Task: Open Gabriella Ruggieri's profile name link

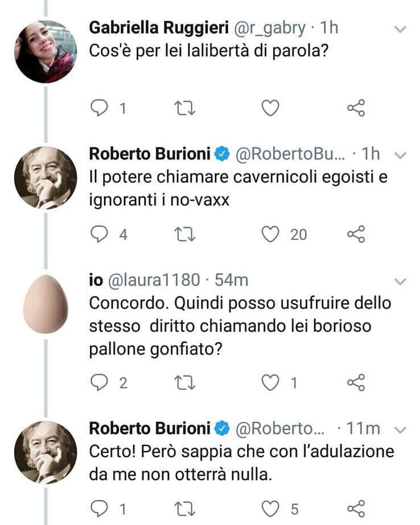Action: click(156, 28)
